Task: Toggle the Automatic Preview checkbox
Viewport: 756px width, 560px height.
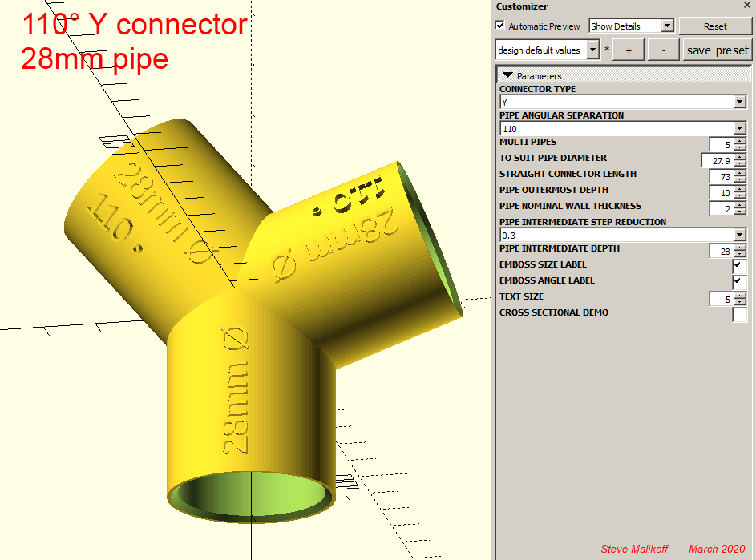Action: 501,26
